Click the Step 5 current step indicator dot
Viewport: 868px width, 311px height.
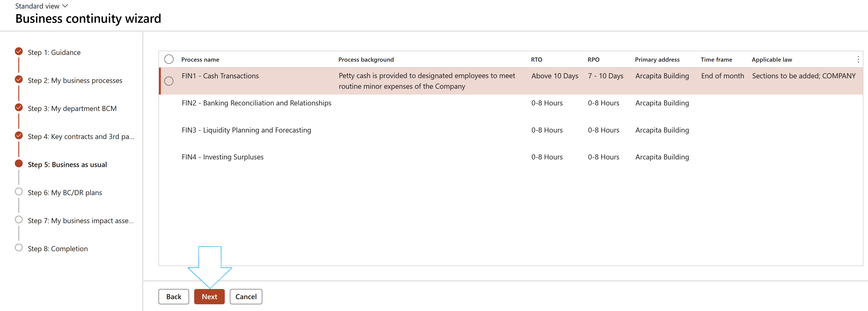click(x=19, y=164)
